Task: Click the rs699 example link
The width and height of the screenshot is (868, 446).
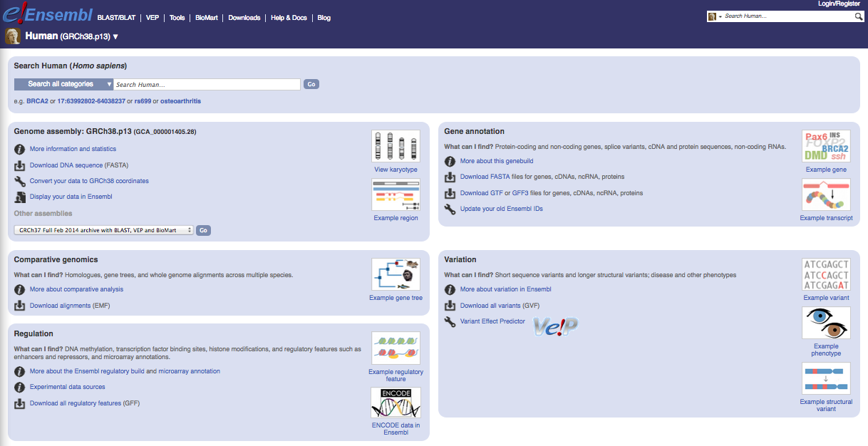Action: coord(143,101)
